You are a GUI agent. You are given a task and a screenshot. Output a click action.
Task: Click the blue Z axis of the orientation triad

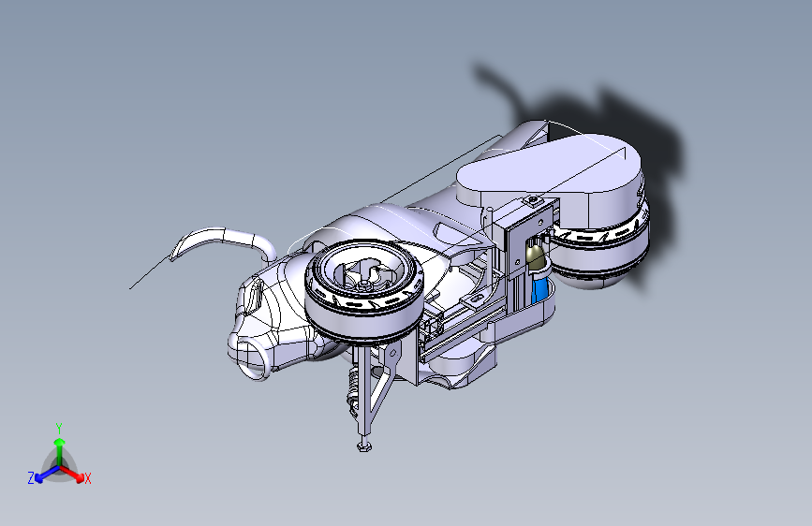(x=44, y=475)
